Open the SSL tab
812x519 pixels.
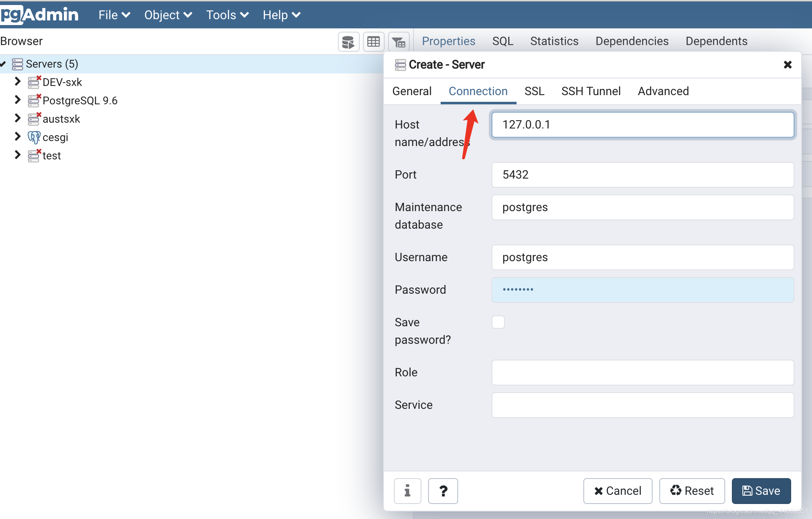(x=534, y=91)
